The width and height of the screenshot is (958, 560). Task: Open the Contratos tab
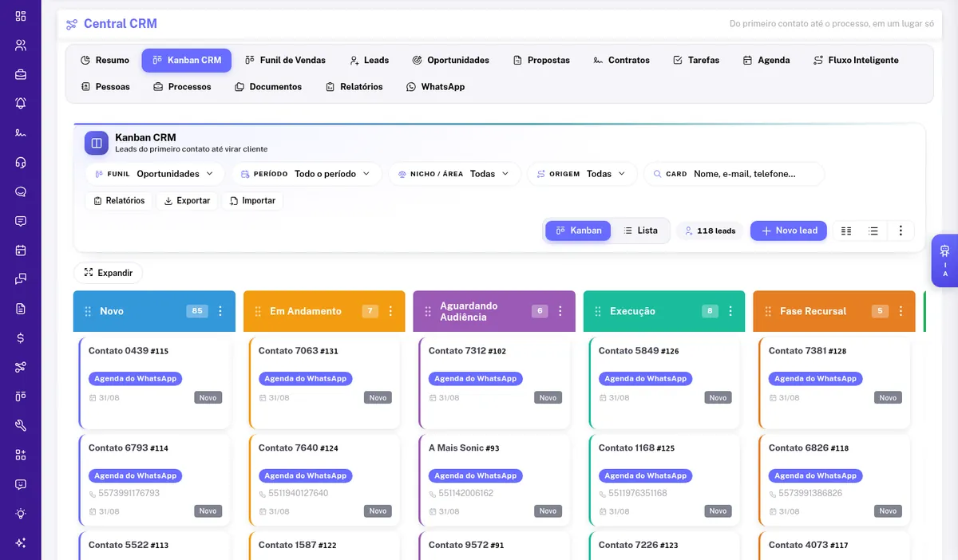click(621, 61)
